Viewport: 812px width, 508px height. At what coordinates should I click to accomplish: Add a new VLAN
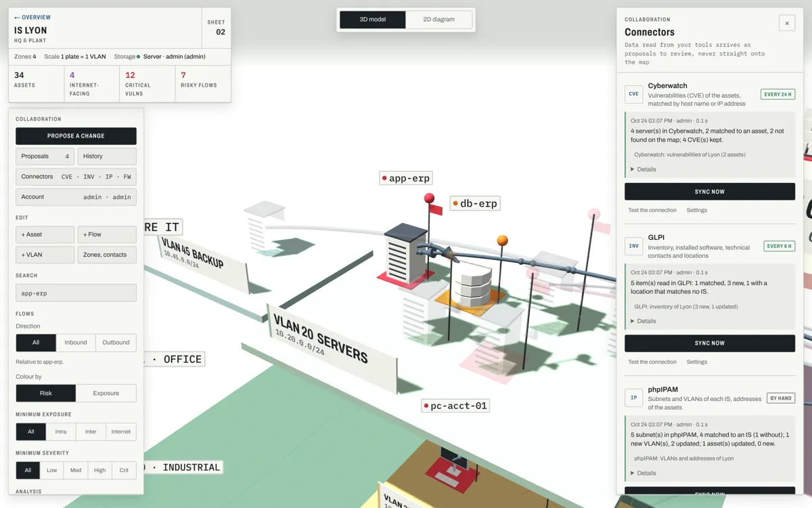point(45,255)
